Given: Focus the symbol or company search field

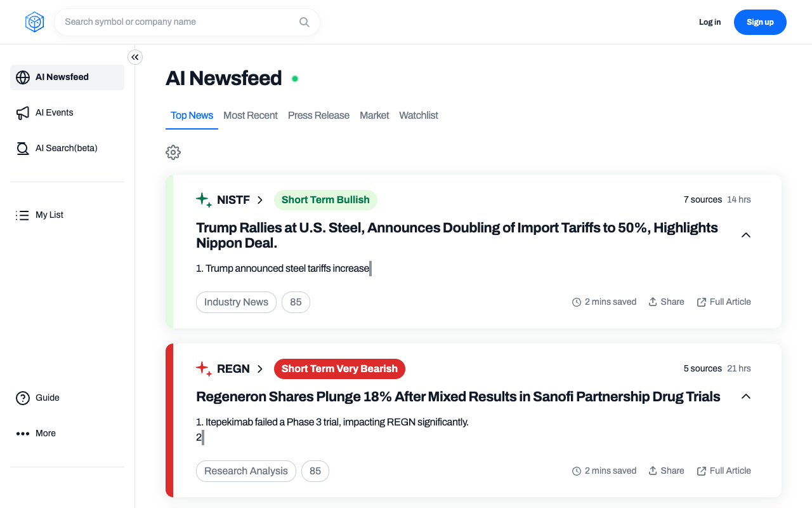Looking at the screenshot, I should (x=187, y=22).
